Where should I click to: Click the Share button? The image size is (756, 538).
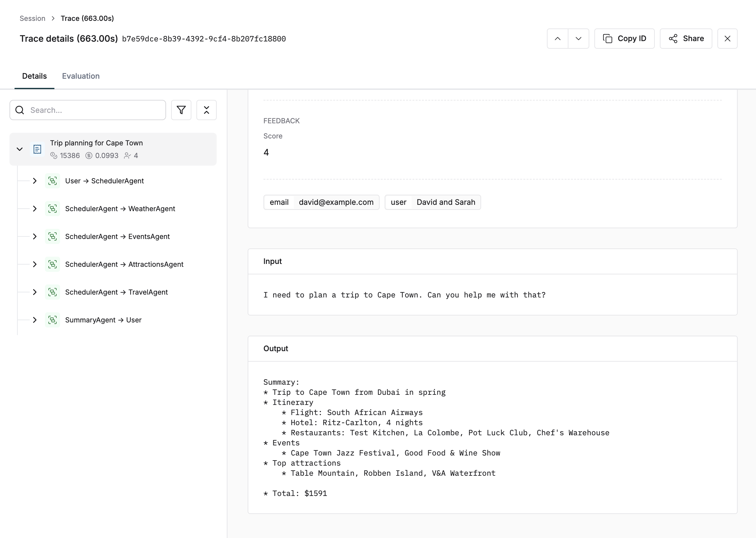click(686, 39)
